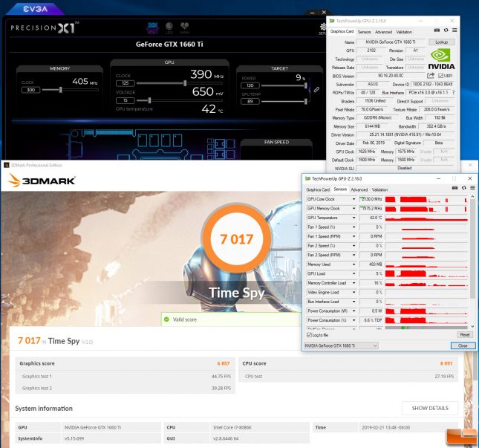Click the 3DMark logo
Screen dimensions: 479x448
[42, 181]
